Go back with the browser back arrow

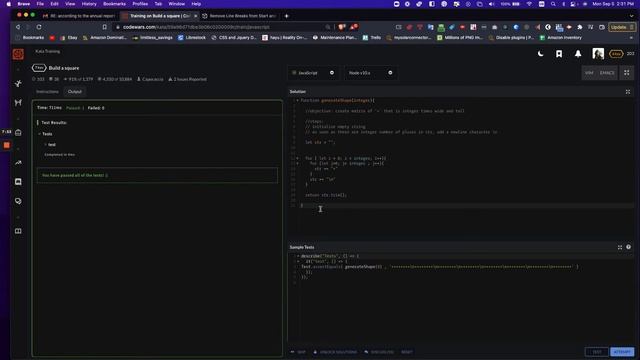pyautogui.click(x=18, y=27)
